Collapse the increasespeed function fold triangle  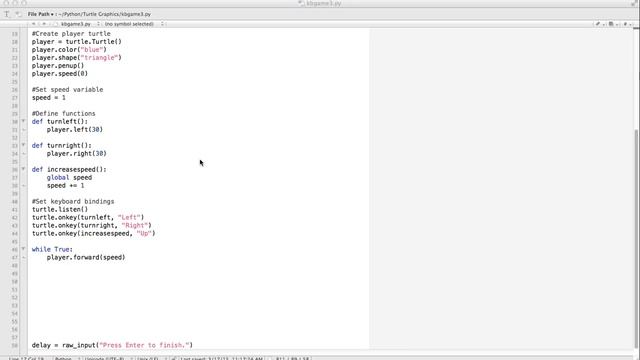click(23, 169)
